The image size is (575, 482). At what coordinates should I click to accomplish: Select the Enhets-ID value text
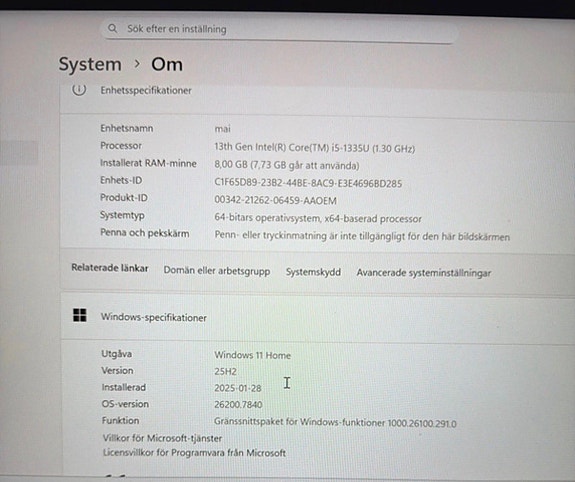(308, 183)
